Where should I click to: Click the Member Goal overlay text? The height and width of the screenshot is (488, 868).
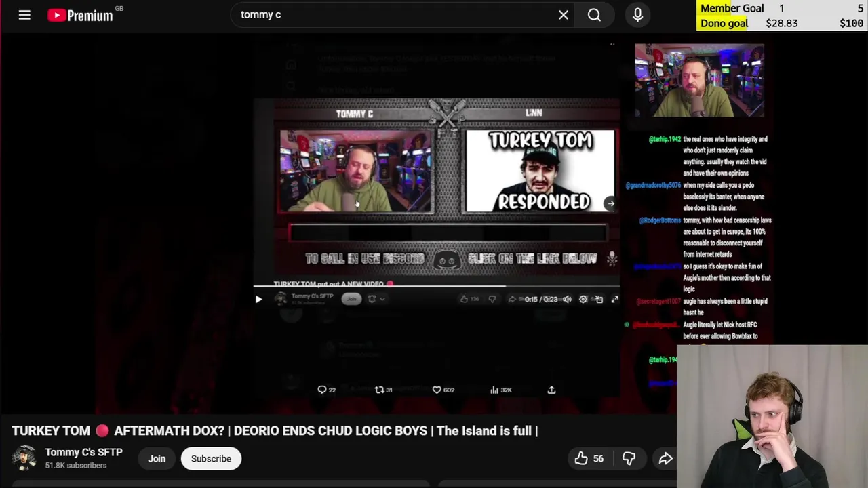732,8
